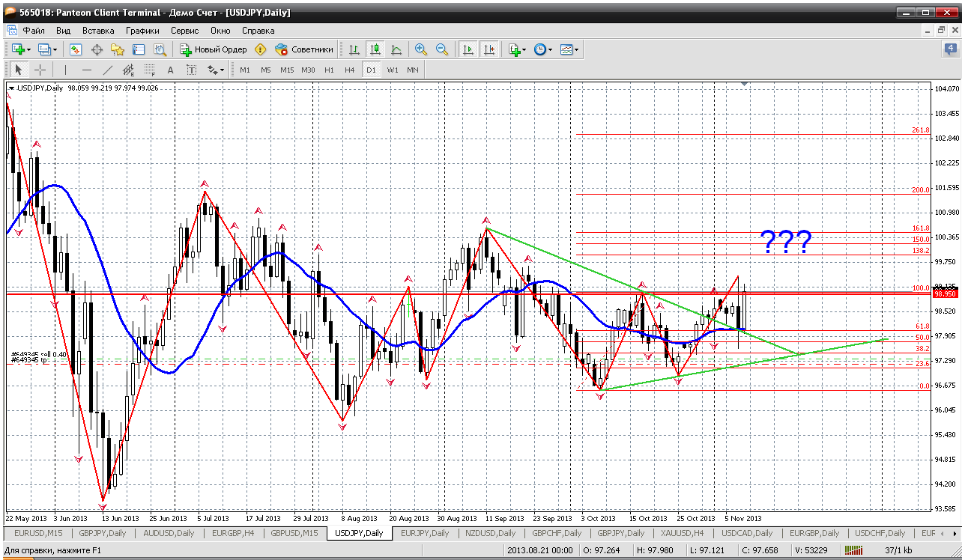Open the Графики menu
Viewport: 965px width, 560px height.
click(142, 31)
